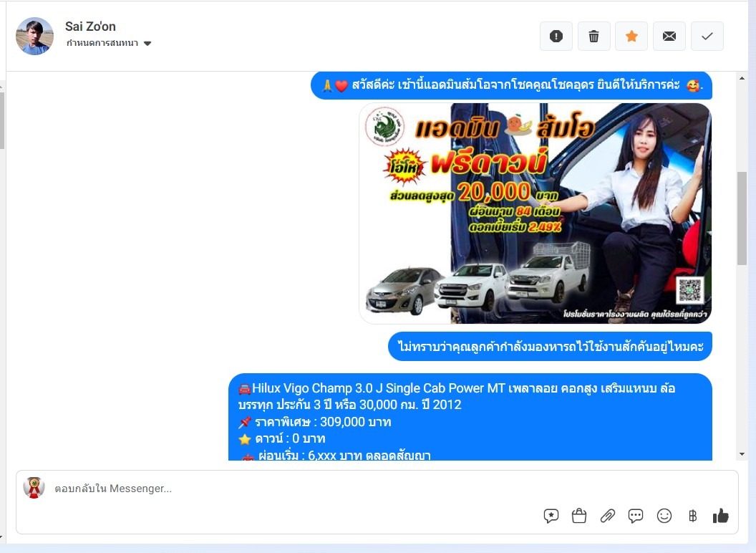Open the แอดมินส้มโอ promotional image
This screenshot has height=553, width=756.
pyautogui.click(x=535, y=213)
